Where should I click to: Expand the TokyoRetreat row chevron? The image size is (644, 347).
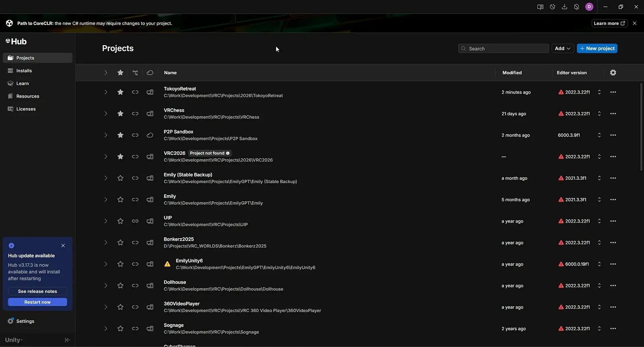tap(105, 92)
